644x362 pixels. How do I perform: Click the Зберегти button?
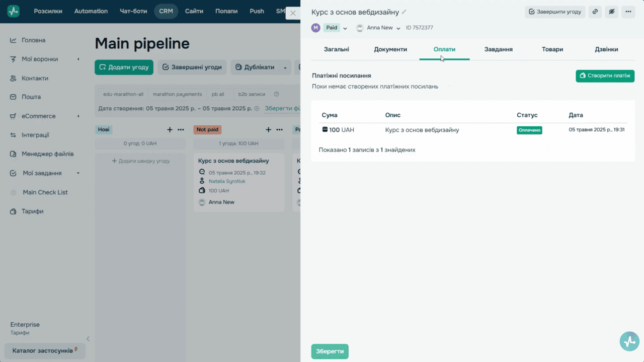pos(330,351)
